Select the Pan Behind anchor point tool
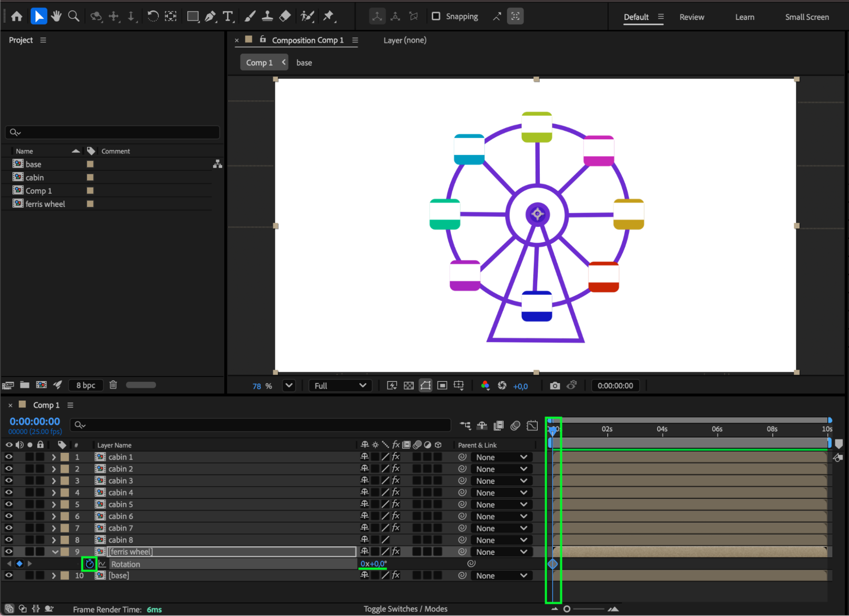849x616 pixels. tap(171, 17)
